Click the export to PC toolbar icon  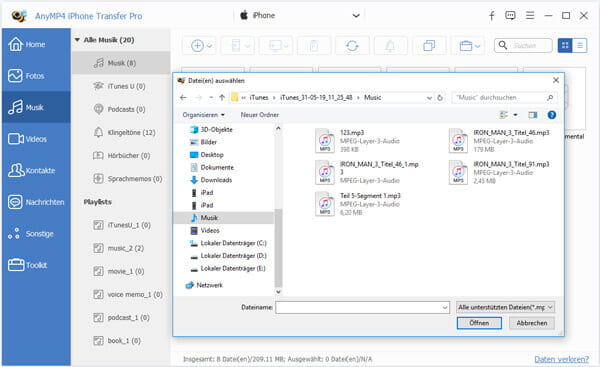pos(276,46)
